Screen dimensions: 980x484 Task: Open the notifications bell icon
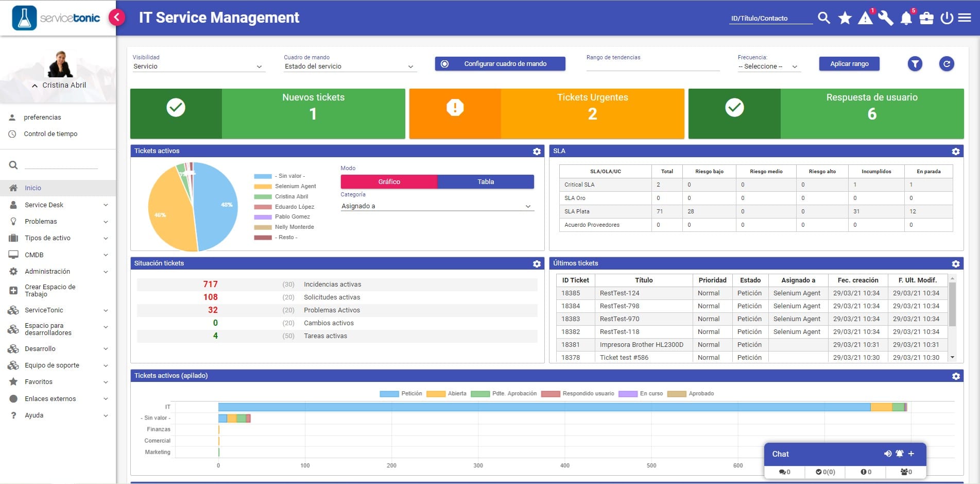[x=906, y=19]
